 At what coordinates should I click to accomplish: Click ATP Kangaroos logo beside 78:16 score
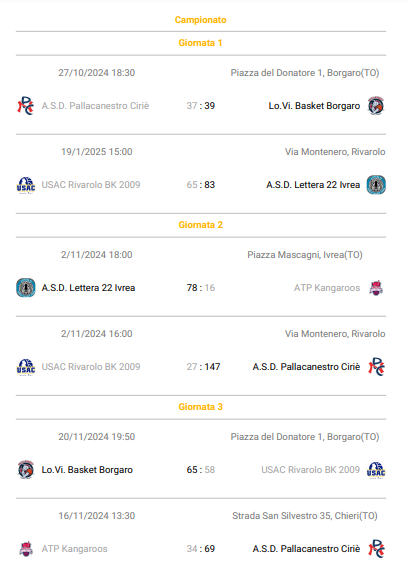tap(376, 288)
